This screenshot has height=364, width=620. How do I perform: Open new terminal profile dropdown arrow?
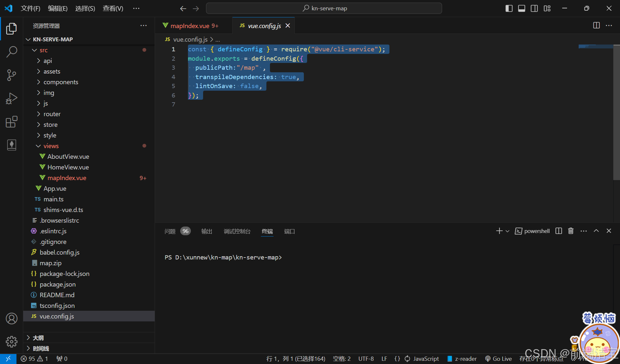coord(507,231)
